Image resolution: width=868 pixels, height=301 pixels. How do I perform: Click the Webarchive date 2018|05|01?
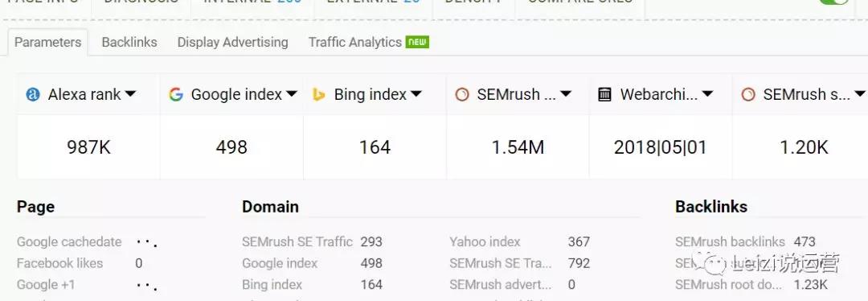click(x=661, y=147)
